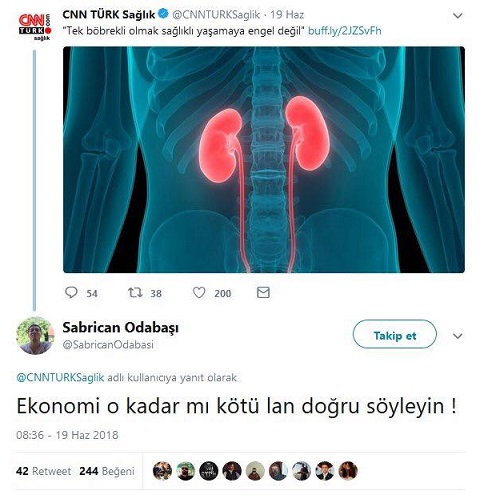
Task: Open first liker's avatar in the row
Action: pos(162,471)
